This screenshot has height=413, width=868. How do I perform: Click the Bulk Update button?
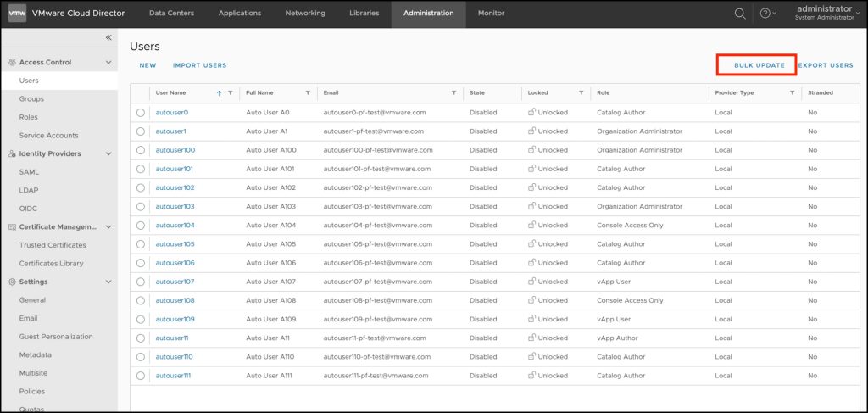click(x=755, y=65)
